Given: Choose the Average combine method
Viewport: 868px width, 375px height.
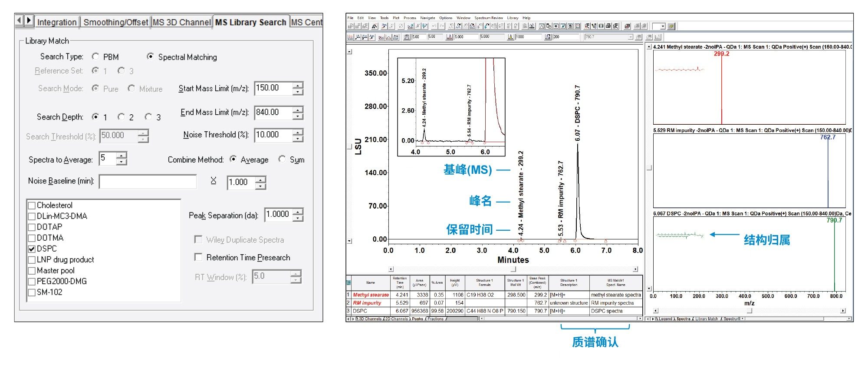Looking at the screenshot, I should 233,159.
